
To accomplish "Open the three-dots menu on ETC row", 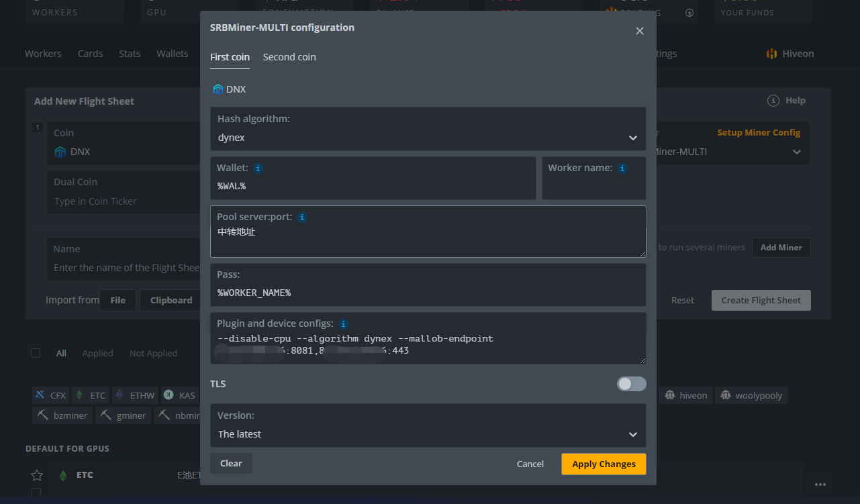I will pos(820,484).
